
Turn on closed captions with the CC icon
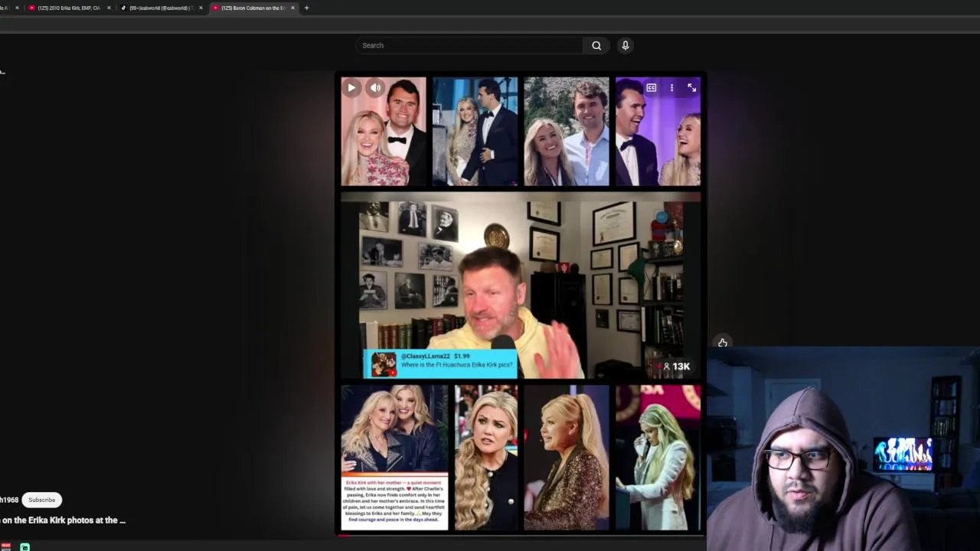(x=652, y=88)
